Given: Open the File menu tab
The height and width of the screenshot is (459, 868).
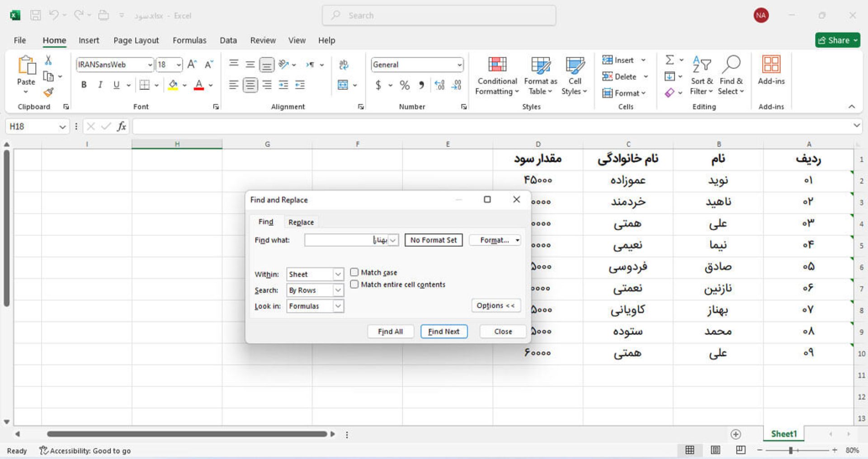Looking at the screenshot, I should (x=20, y=40).
